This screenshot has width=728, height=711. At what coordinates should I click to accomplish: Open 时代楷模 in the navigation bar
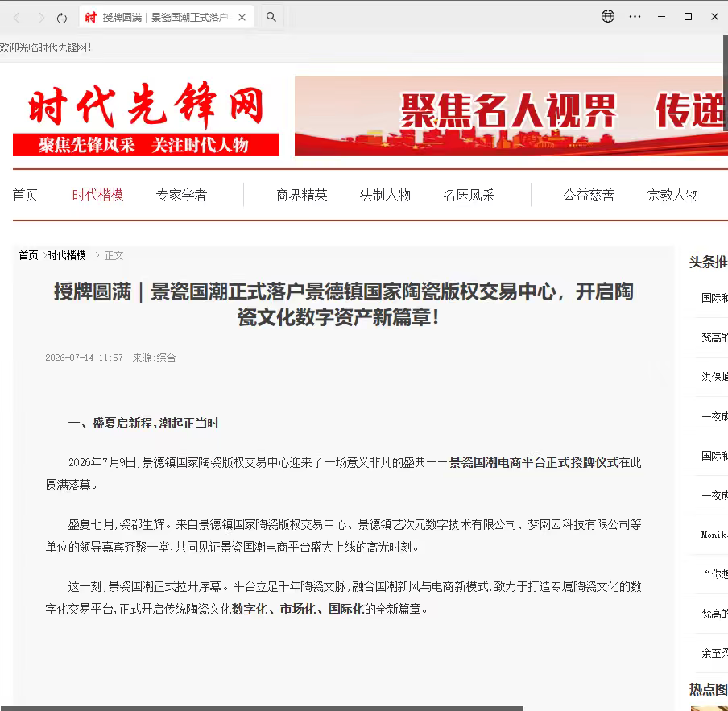click(97, 195)
